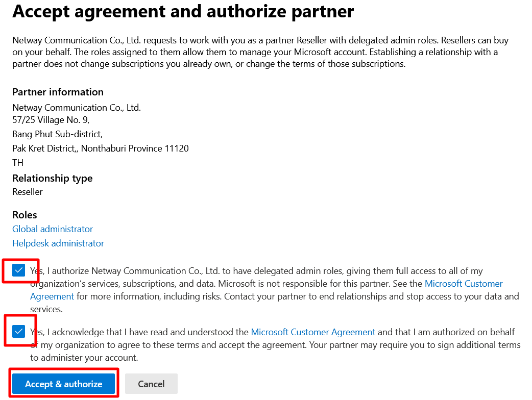Open the Helpdesk administrator role link
The height and width of the screenshot is (400, 532).
pos(58,243)
